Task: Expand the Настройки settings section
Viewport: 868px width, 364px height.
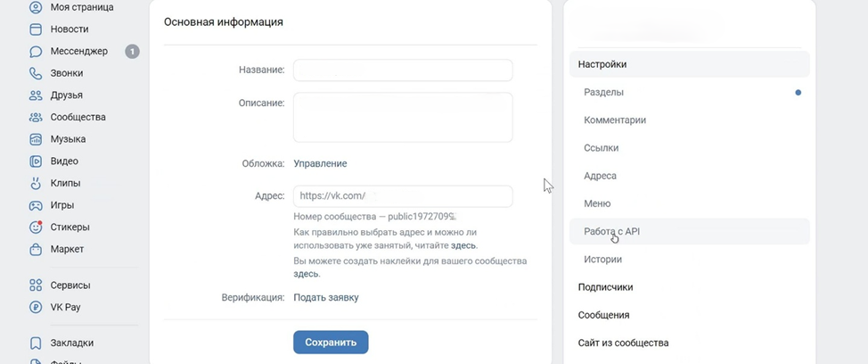Action: coord(602,64)
